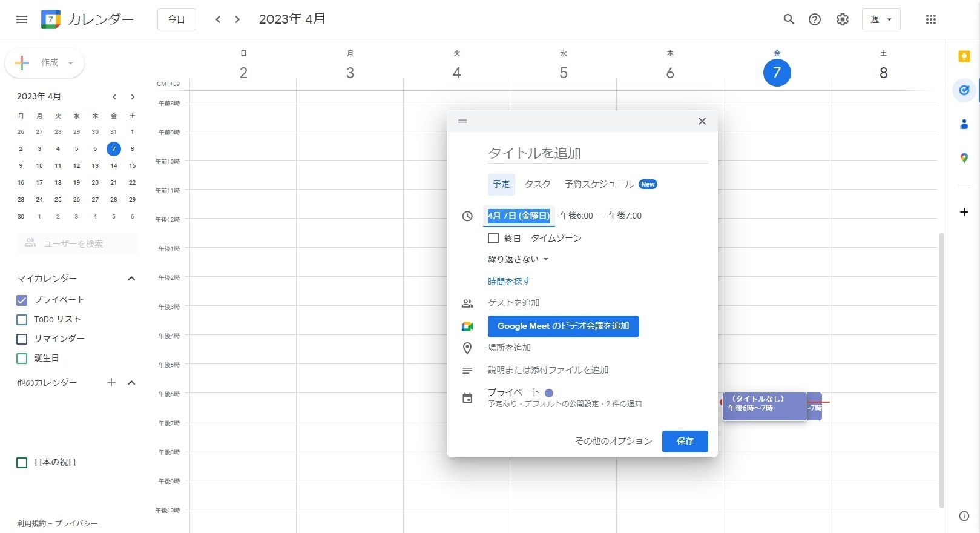980x533 pixels.
Task: Switch to the タスク tab
Action: (538, 184)
